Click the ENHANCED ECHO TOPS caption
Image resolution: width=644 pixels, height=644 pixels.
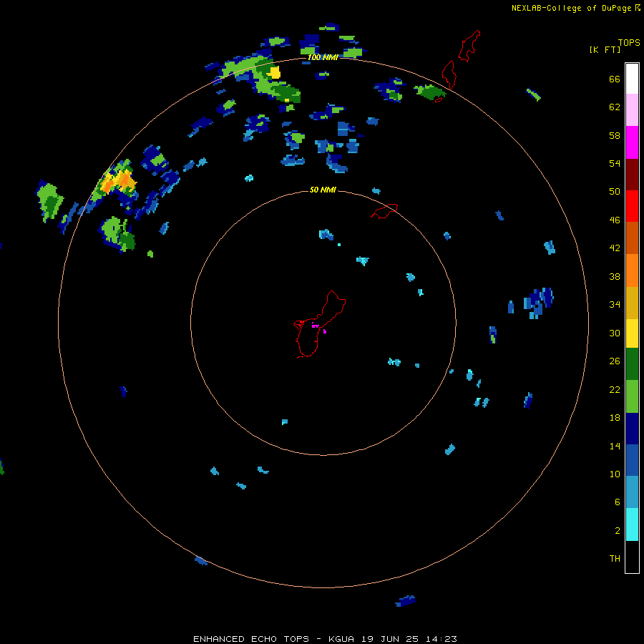tap(251, 639)
